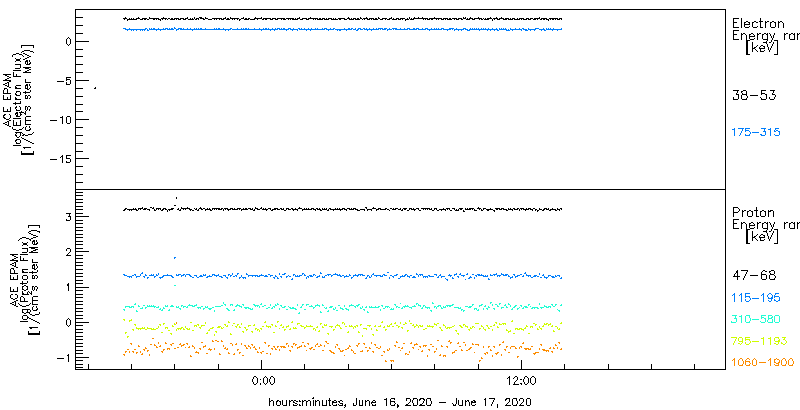The height and width of the screenshot is (410, 800).
Task: Click the black outlier spike above the 47-68 proton trace
Action: (176, 198)
